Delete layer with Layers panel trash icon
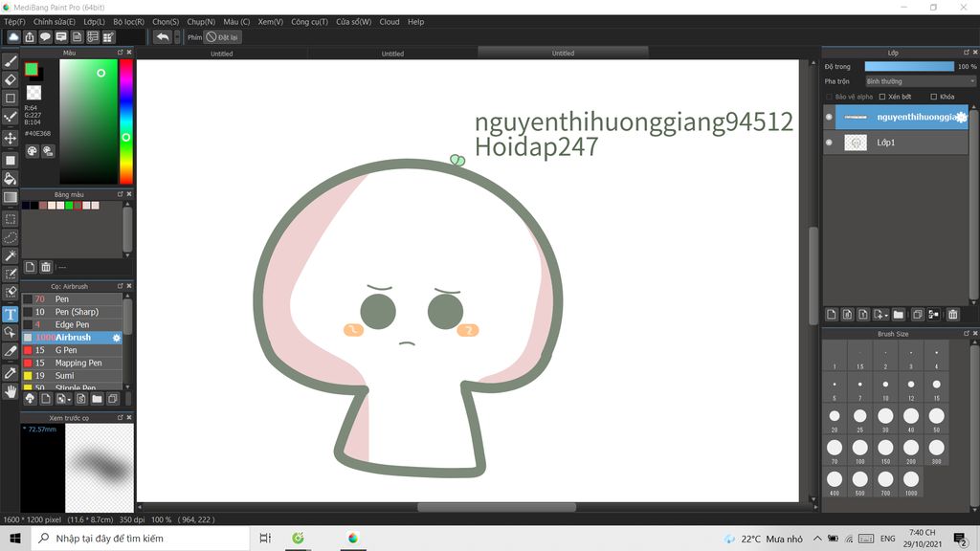 click(x=952, y=315)
